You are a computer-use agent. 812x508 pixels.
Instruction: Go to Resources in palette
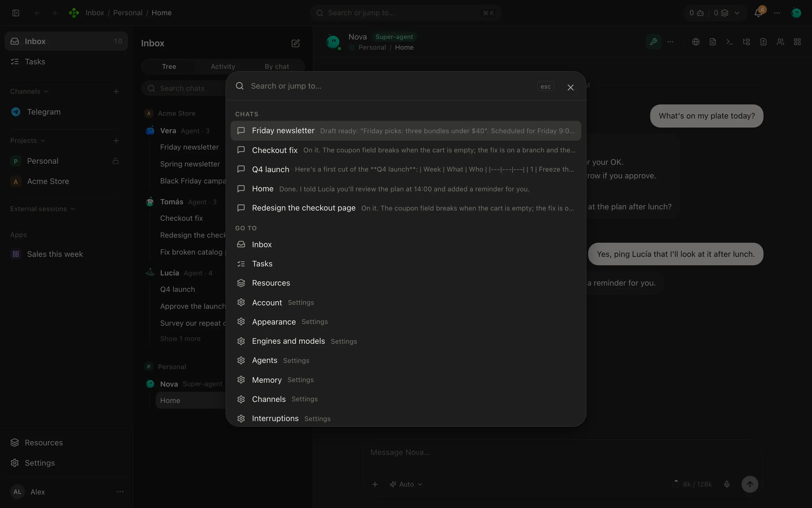pos(406,283)
